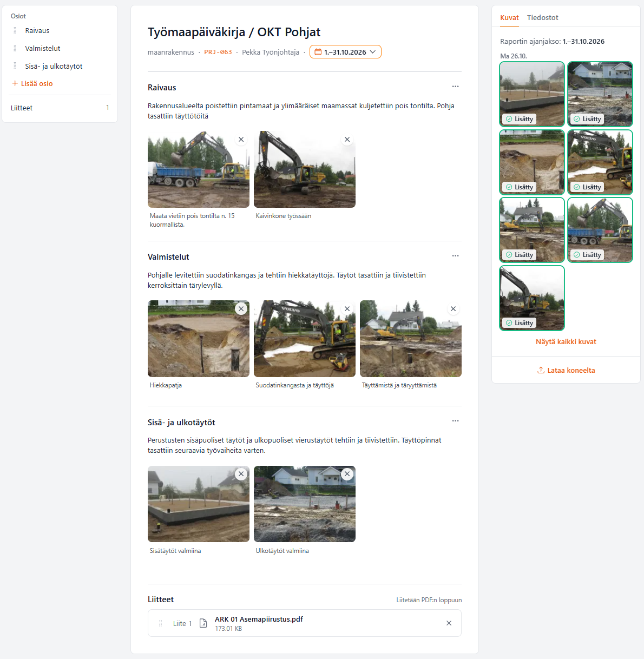
Task: Click the PDF file icon for ARK 01
Action: click(203, 623)
